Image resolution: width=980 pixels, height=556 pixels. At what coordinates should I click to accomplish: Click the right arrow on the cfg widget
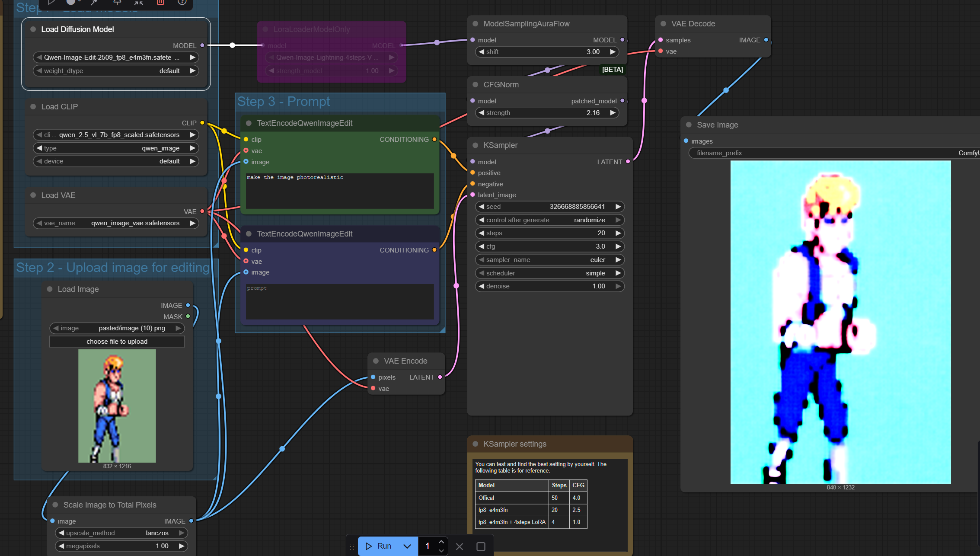[x=618, y=246]
